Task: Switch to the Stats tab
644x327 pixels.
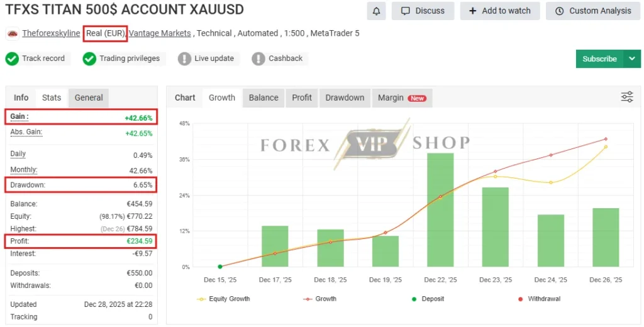Action: tap(52, 97)
